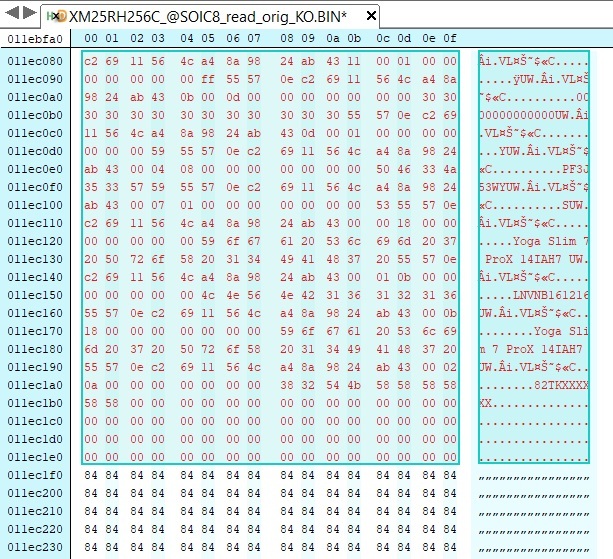Image resolution: width=613 pixels, height=559 pixels.
Task: Click decoded text 'Yoga Slim 7' in row 011ec120
Action: pyautogui.click(x=550, y=241)
